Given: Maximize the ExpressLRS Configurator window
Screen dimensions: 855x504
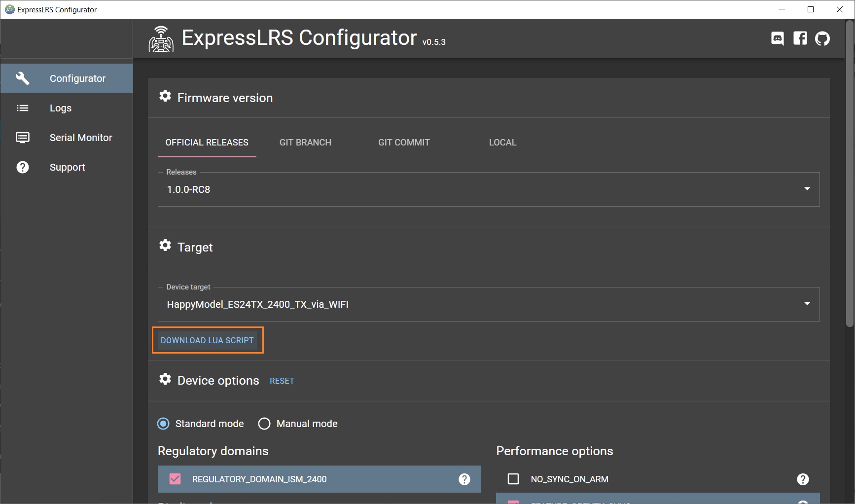Looking at the screenshot, I should coord(811,9).
